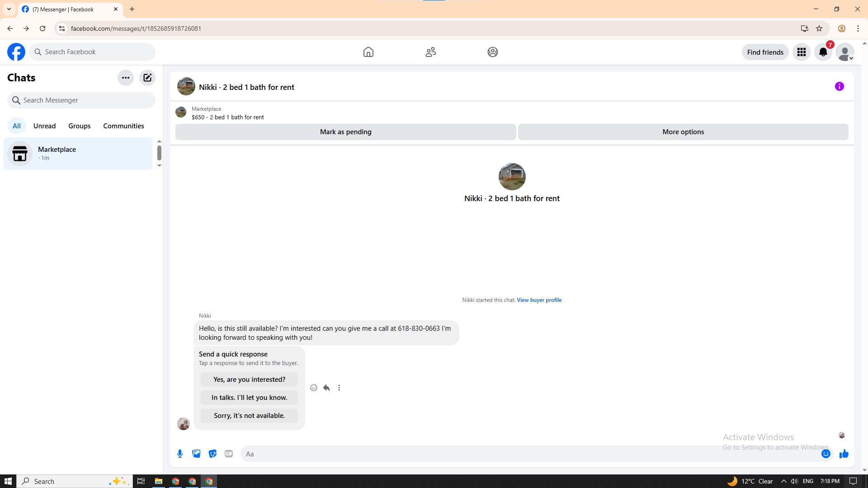Open the GIF picker icon
The image size is (868, 488).
point(229,454)
